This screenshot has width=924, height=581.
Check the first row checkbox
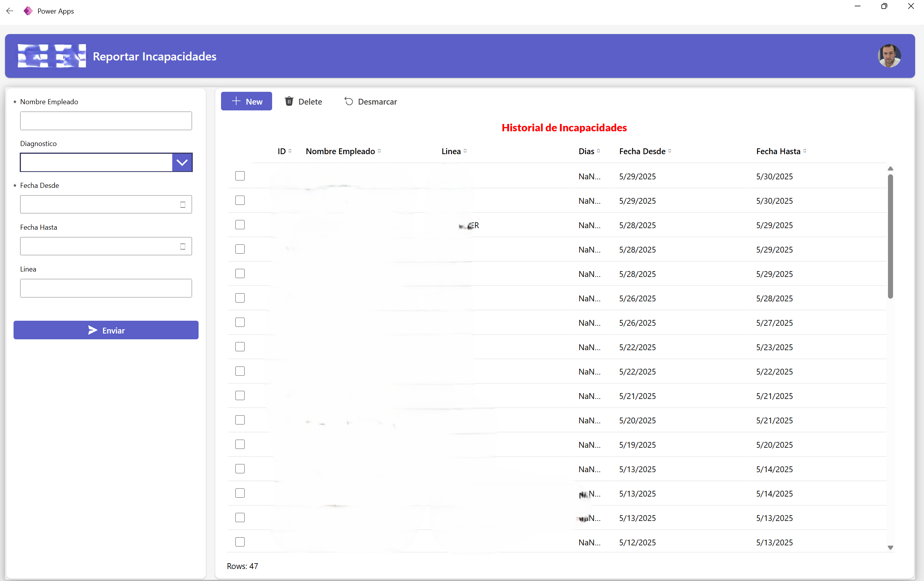tap(240, 176)
